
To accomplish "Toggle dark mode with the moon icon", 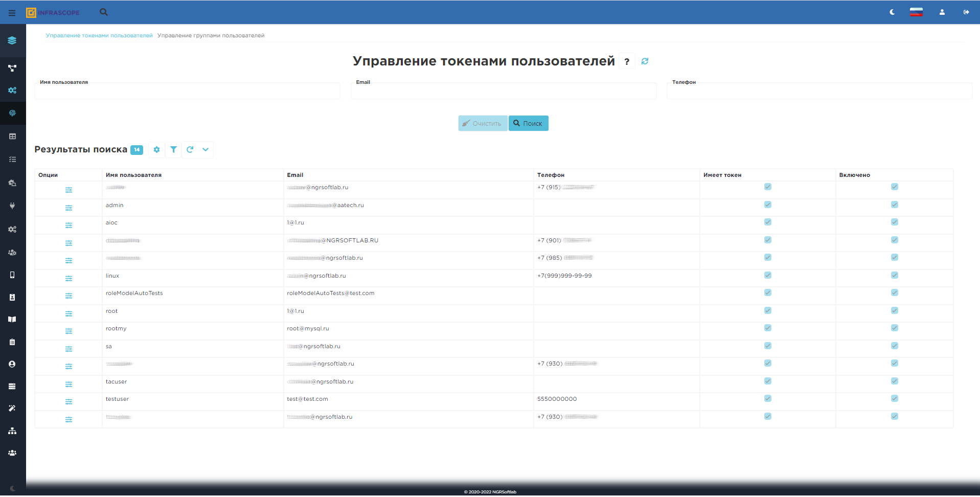I will click(x=892, y=12).
